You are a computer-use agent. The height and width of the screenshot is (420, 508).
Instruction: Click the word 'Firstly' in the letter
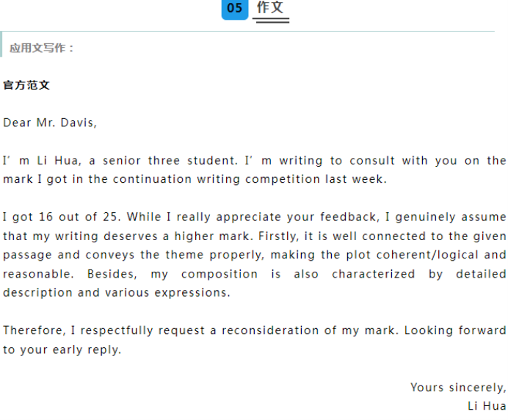(x=279, y=236)
